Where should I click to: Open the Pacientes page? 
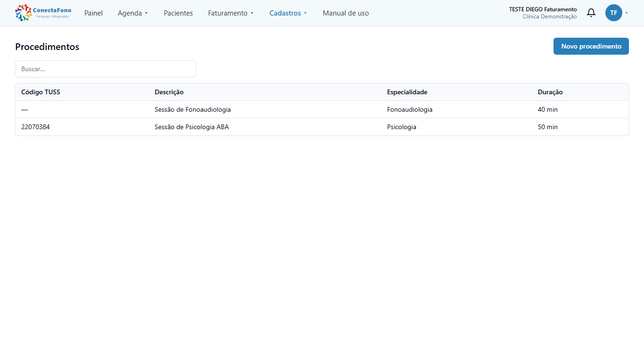178,13
